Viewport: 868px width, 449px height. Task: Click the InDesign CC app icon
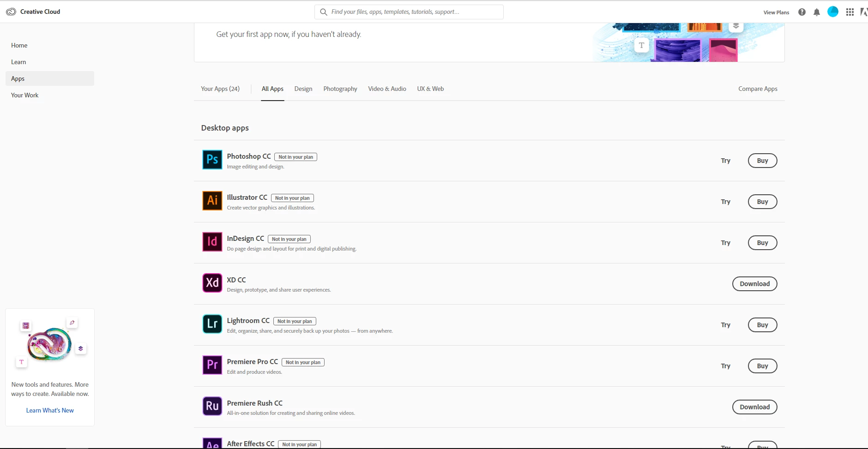pos(212,242)
